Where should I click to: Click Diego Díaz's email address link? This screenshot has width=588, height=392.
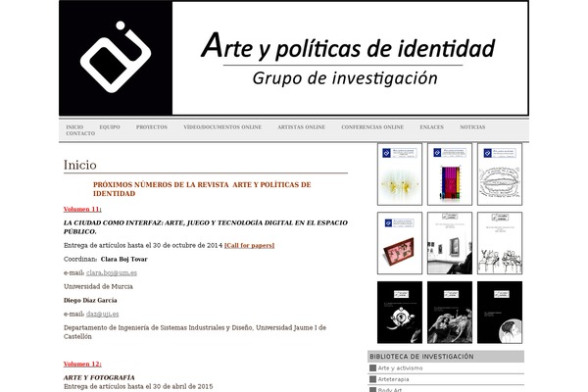tap(102, 314)
